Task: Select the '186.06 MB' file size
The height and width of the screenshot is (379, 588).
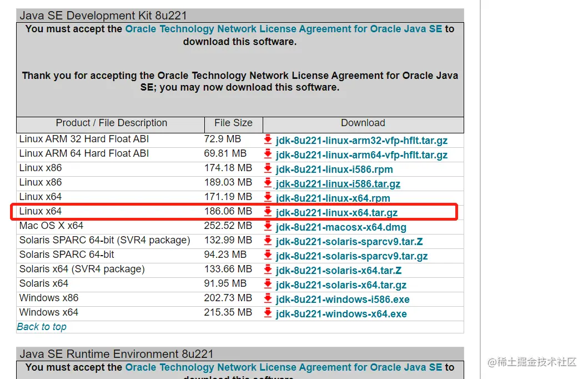Action: tap(228, 211)
